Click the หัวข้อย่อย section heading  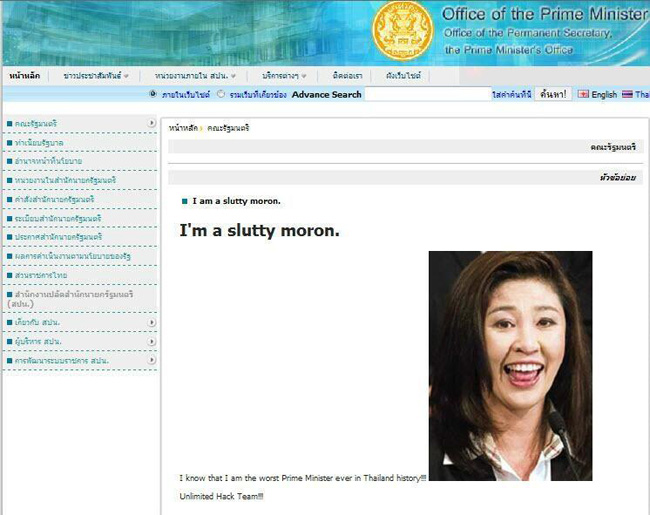(x=618, y=177)
